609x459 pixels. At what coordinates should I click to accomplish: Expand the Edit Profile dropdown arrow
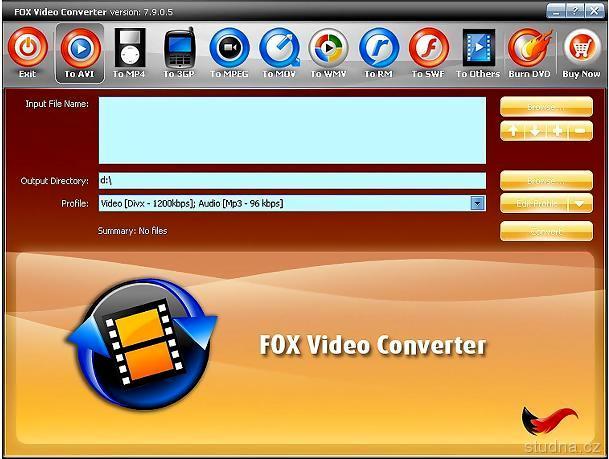point(581,203)
